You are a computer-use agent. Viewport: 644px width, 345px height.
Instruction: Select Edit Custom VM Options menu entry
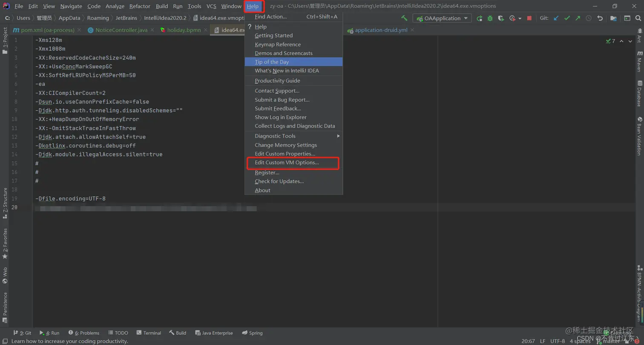[x=293, y=163]
